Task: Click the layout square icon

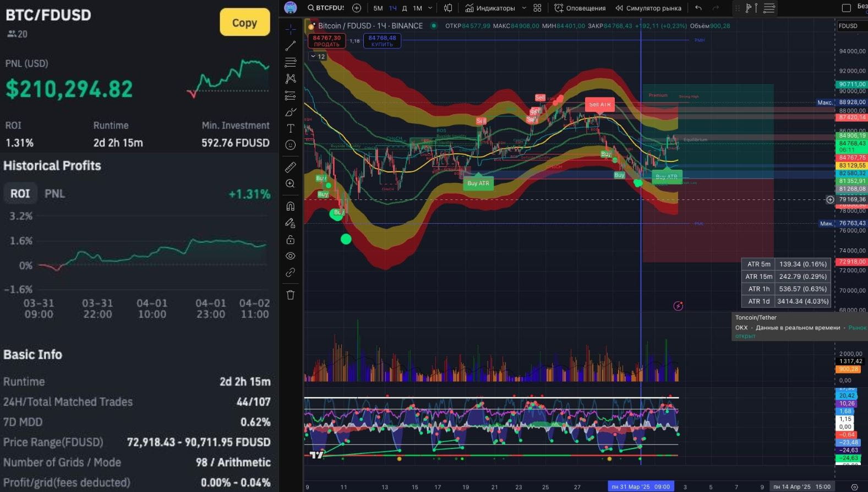Action: [x=847, y=8]
